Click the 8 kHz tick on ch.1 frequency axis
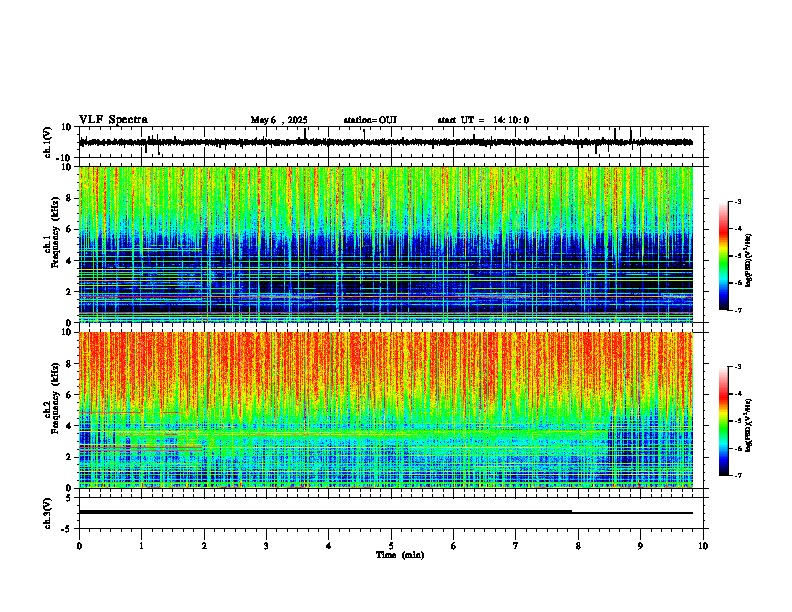Screen dimensions: 792x612 point(70,198)
